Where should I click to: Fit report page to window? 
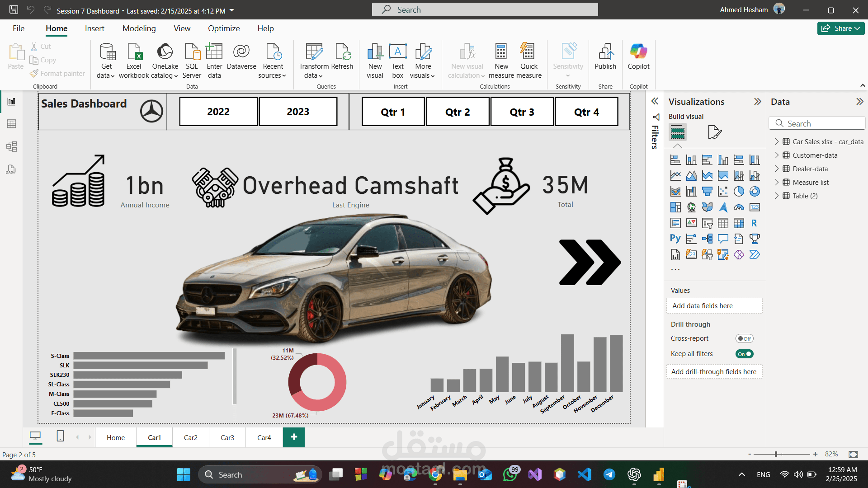click(854, 454)
